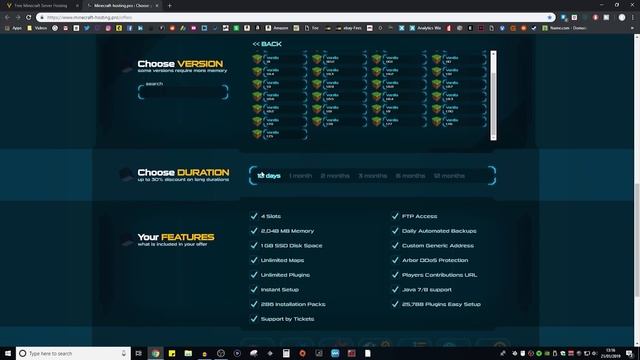Select the 12 months duration
The width and height of the screenshot is (640, 360).
coord(449,176)
